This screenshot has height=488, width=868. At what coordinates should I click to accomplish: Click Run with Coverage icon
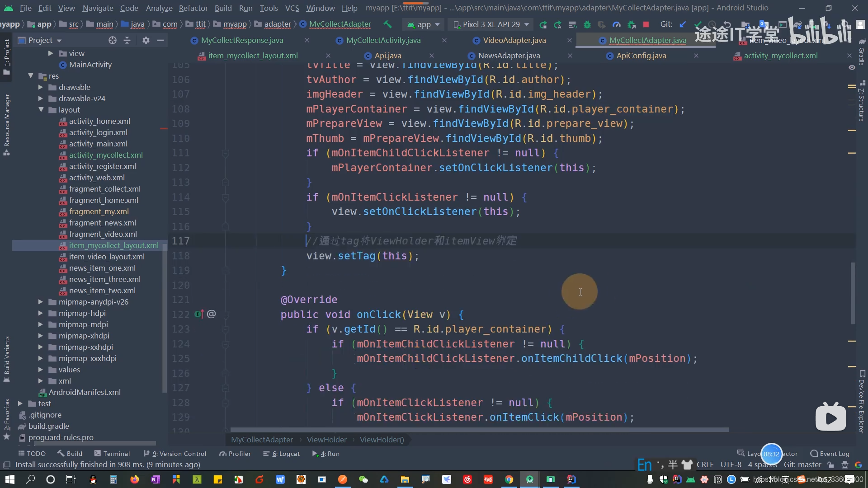pyautogui.click(x=601, y=24)
